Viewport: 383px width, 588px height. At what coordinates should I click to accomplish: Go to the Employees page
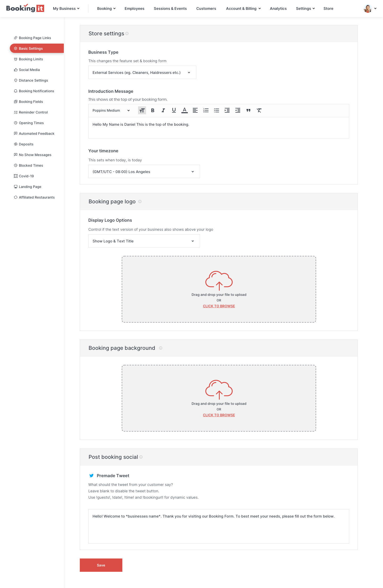[135, 9]
